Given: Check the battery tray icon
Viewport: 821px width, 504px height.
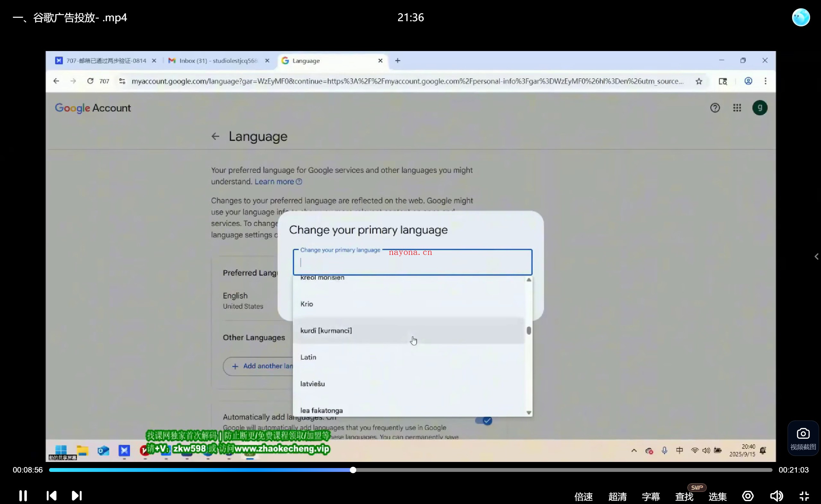Looking at the screenshot, I should tap(718, 451).
